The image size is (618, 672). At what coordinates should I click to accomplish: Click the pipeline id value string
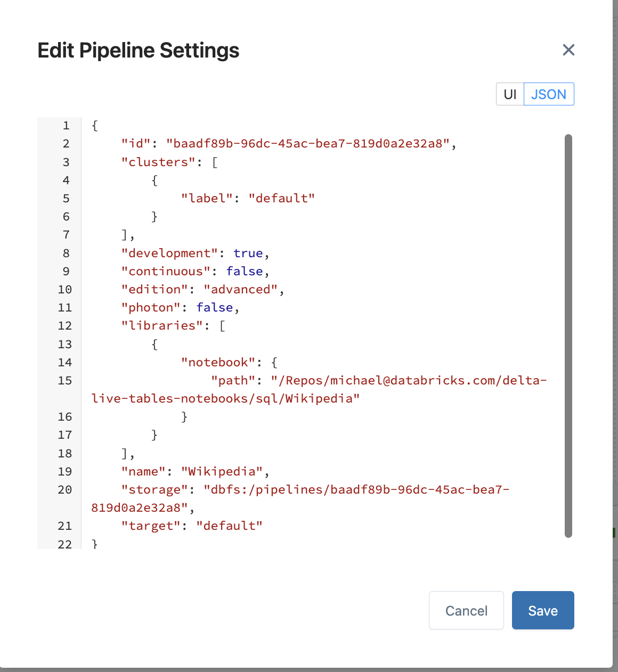[308, 143]
